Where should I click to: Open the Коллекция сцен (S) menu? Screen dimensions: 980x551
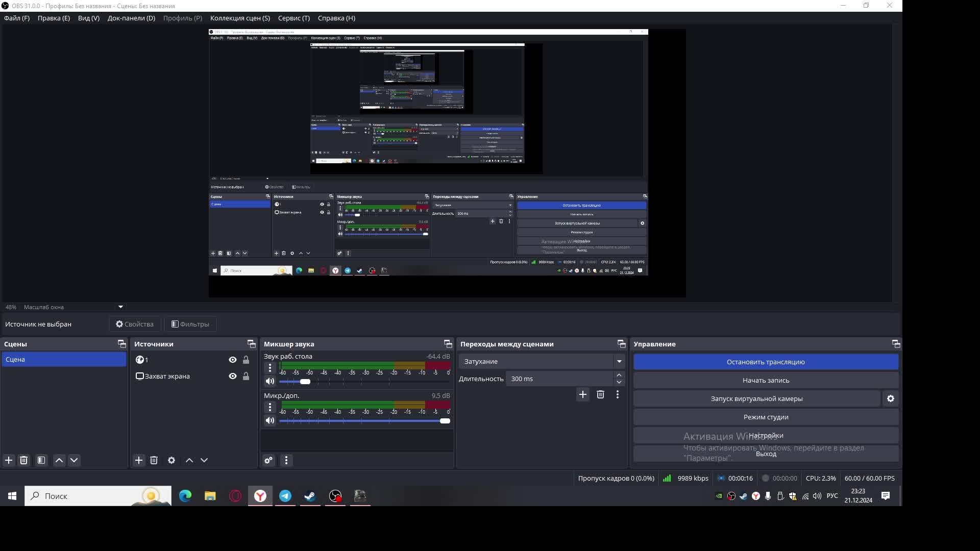click(x=240, y=18)
